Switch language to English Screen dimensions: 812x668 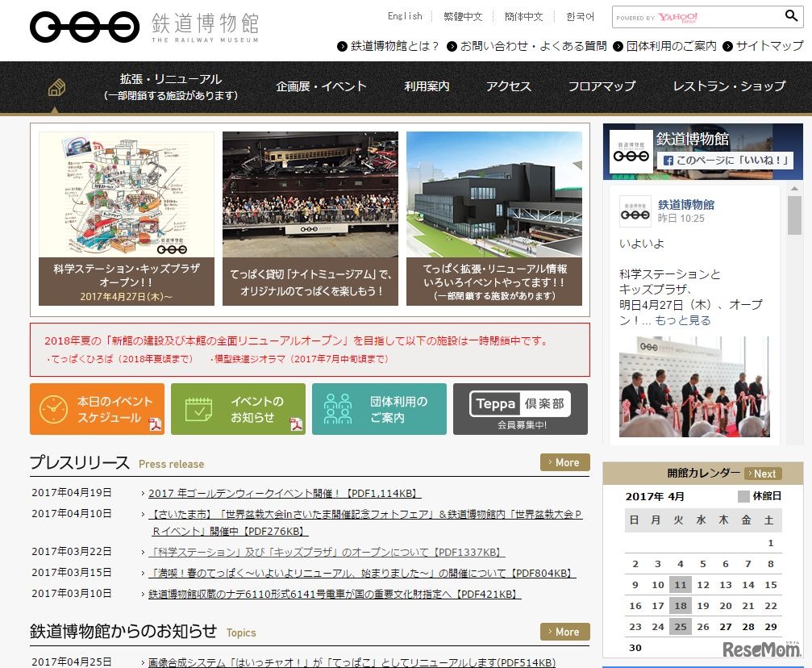point(405,16)
